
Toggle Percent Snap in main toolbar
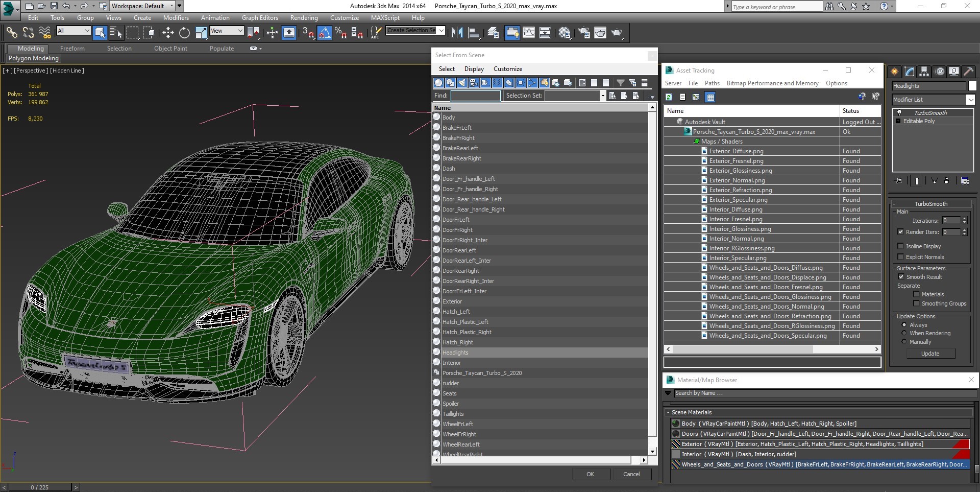340,33
